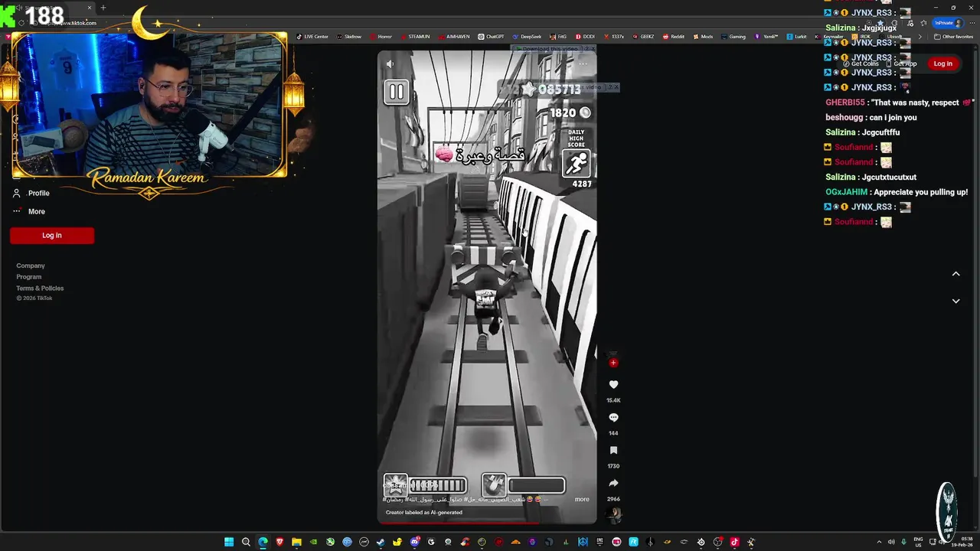The width and height of the screenshot is (980, 551).
Task: Open a new browser tab with the plus button
Action: 103,8
